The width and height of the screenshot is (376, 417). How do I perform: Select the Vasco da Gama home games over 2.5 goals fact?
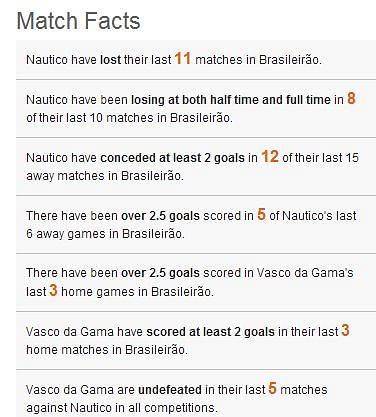[196, 282]
